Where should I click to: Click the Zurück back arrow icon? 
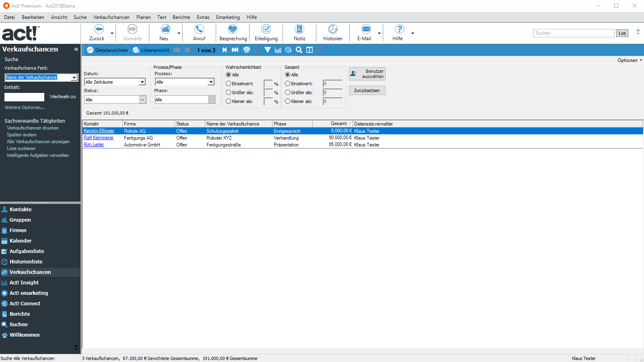[99, 29]
